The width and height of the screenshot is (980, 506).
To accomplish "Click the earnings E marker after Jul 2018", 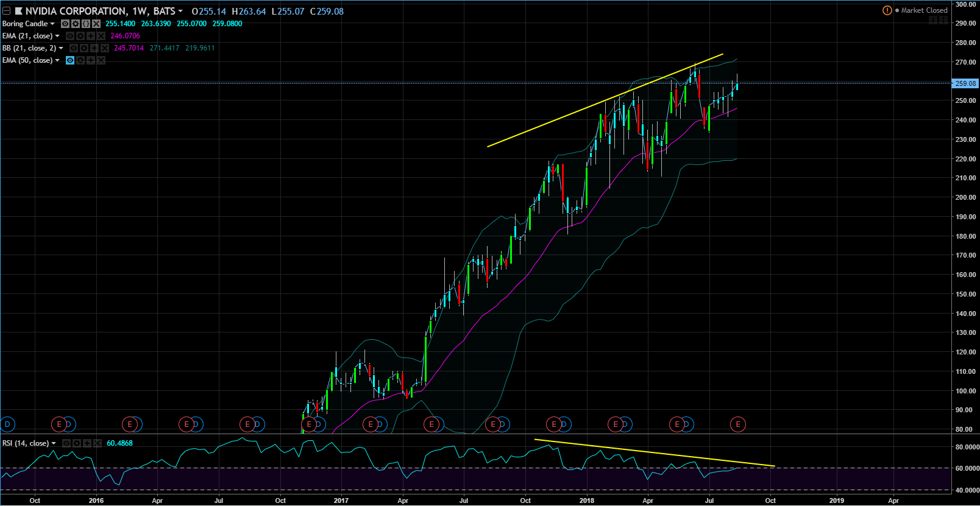I will click(738, 424).
